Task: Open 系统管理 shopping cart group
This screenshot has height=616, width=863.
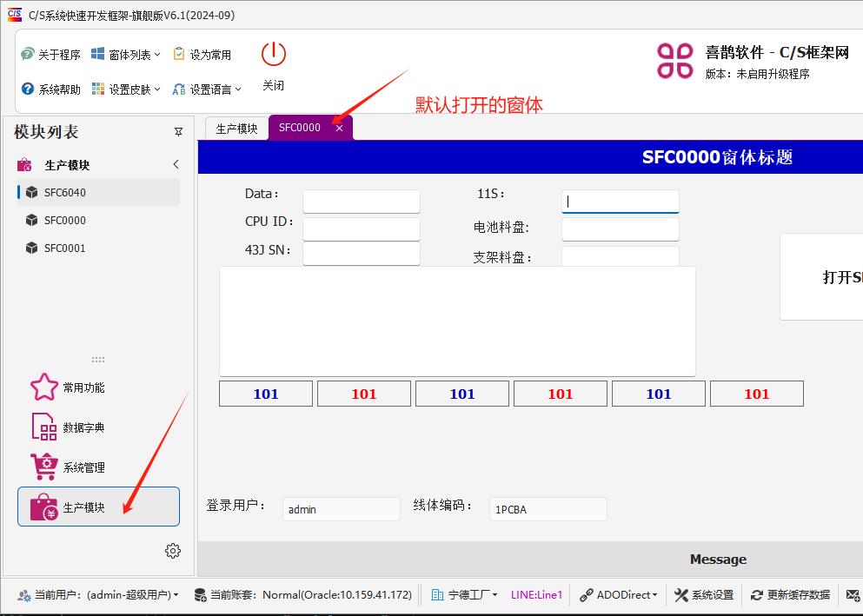Action: tap(43, 467)
